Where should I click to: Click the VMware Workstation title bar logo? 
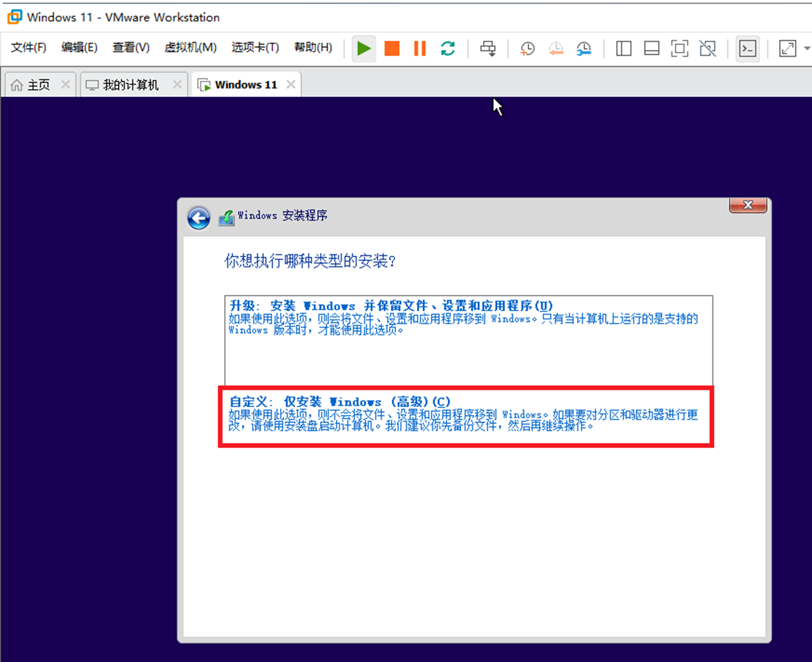pos(15,17)
